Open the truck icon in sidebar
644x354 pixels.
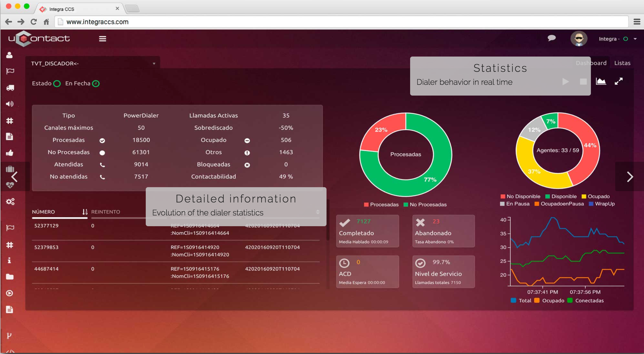click(x=10, y=88)
